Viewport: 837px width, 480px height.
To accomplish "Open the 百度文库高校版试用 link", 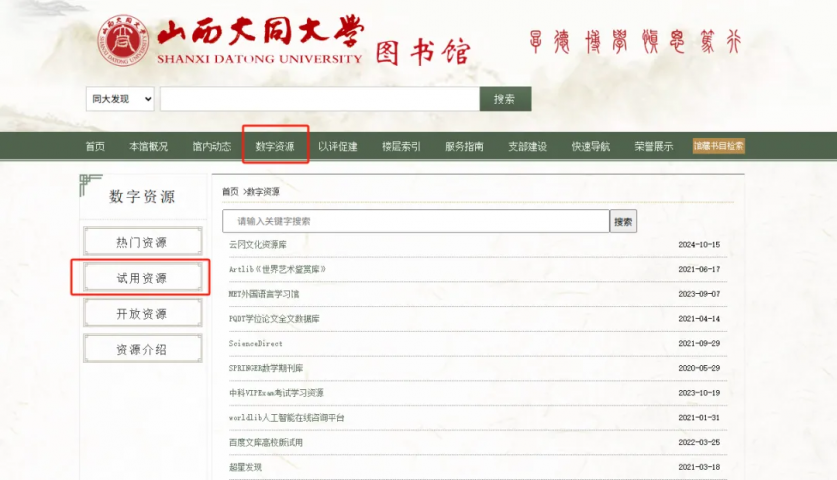I will pyautogui.click(x=265, y=442).
